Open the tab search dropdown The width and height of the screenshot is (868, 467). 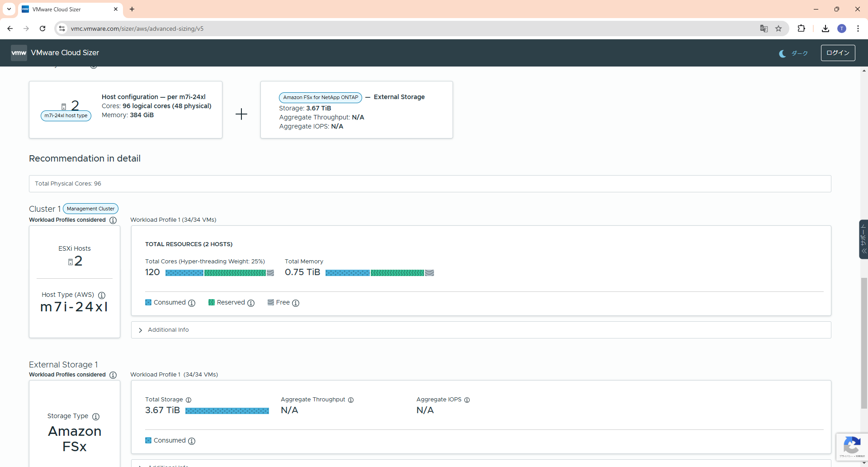(9, 9)
